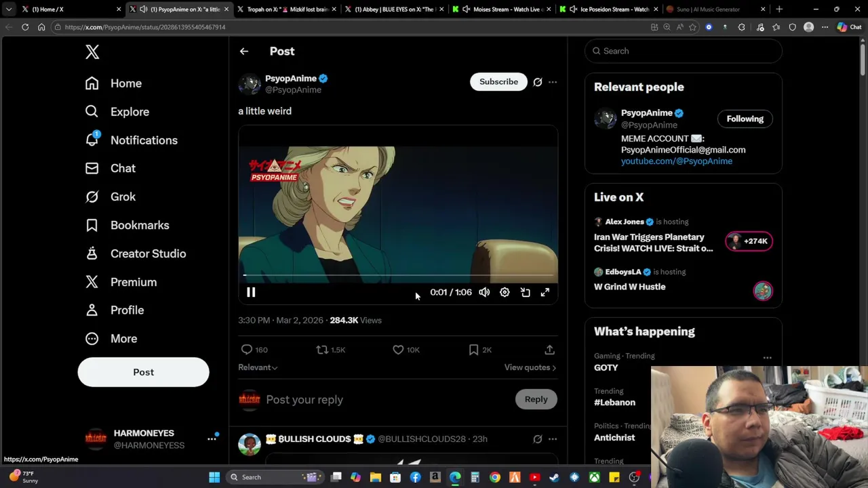Open #Lebanon trending topic

[614, 403]
